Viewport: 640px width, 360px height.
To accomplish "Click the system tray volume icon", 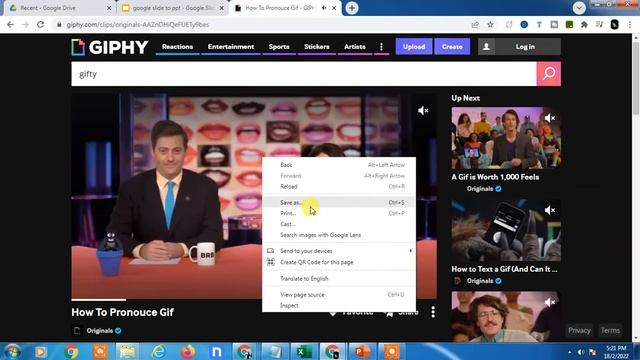I will coord(581,352).
